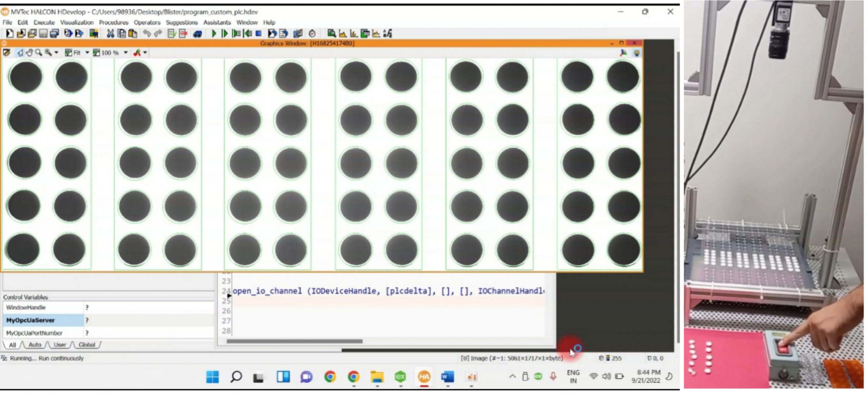Click the Paste clipboard icon
Viewport: 868px width, 393px height.
(x=133, y=34)
